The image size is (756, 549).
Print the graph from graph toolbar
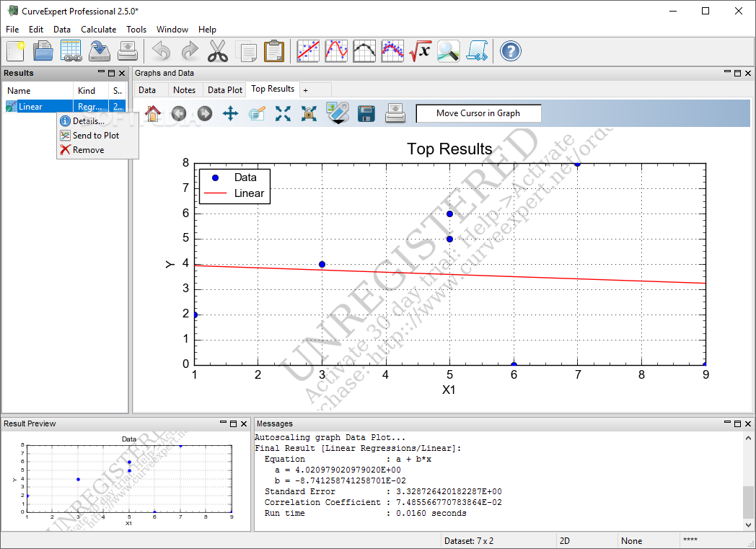395,114
